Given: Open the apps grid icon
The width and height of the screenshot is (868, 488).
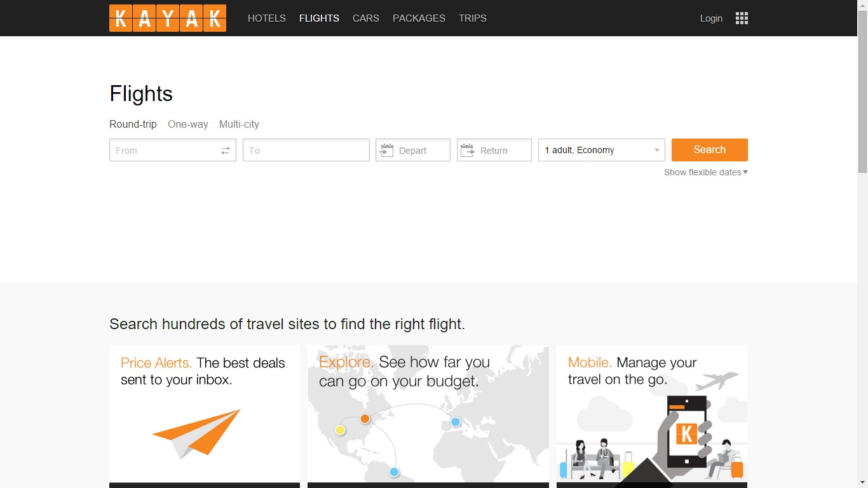Looking at the screenshot, I should [742, 18].
